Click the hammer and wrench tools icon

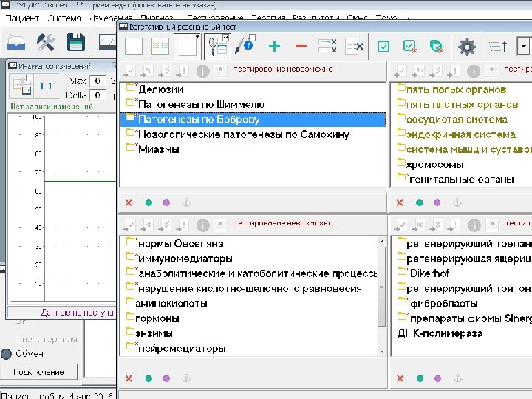pos(46,41)
